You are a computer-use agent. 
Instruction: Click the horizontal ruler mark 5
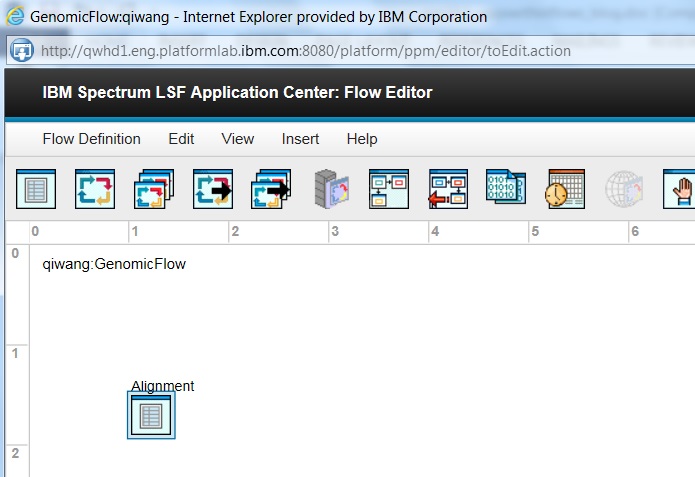coord(535,231)
